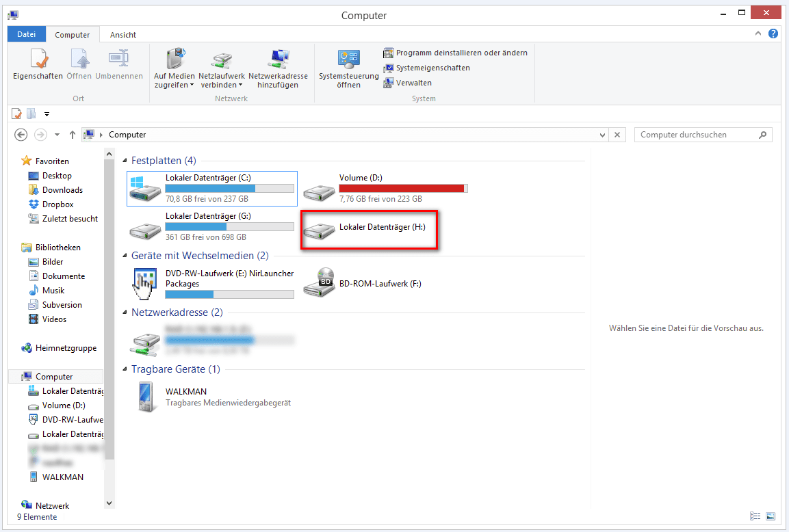Select Bibliotheken in navigation pane

(51, 248)
